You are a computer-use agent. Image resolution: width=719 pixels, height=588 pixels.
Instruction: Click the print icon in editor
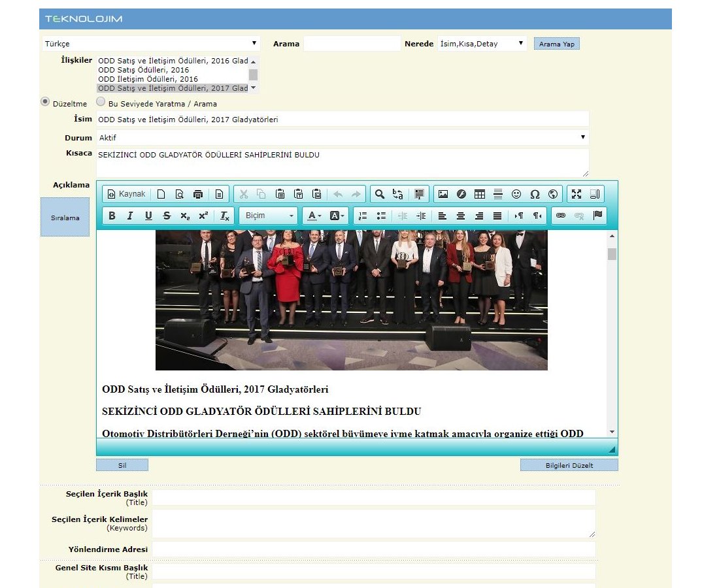(197, 194)
